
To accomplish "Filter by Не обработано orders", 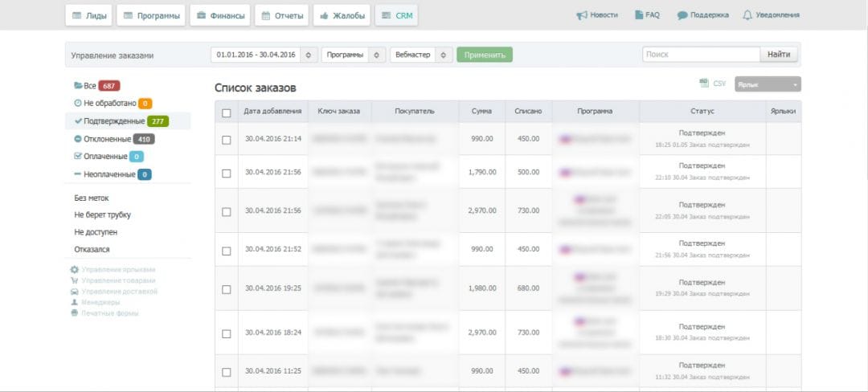I will point(113,104).
